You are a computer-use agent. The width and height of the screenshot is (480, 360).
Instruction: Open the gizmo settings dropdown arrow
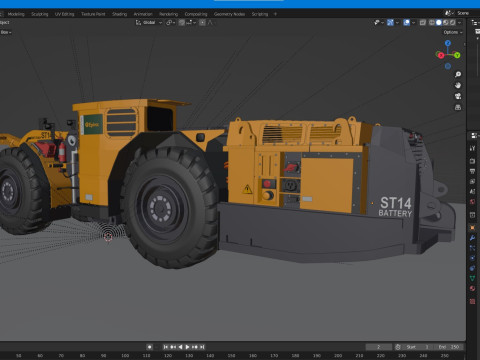[x=397, y=23]
